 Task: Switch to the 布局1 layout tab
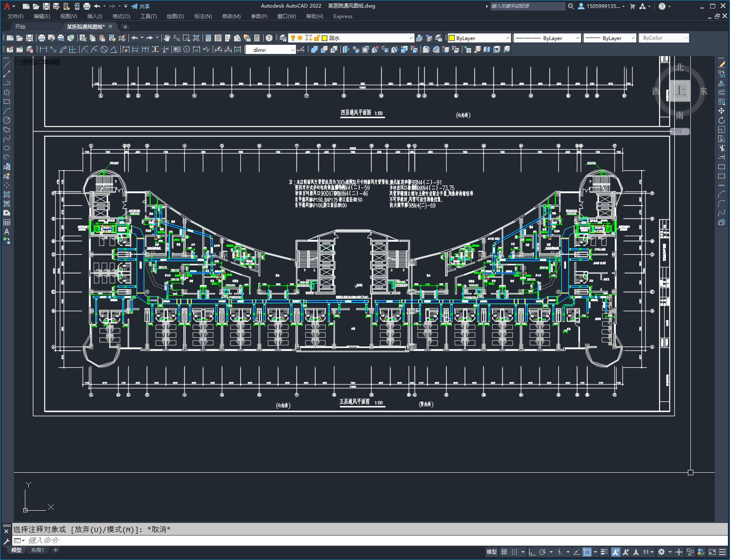pos(38,550)
